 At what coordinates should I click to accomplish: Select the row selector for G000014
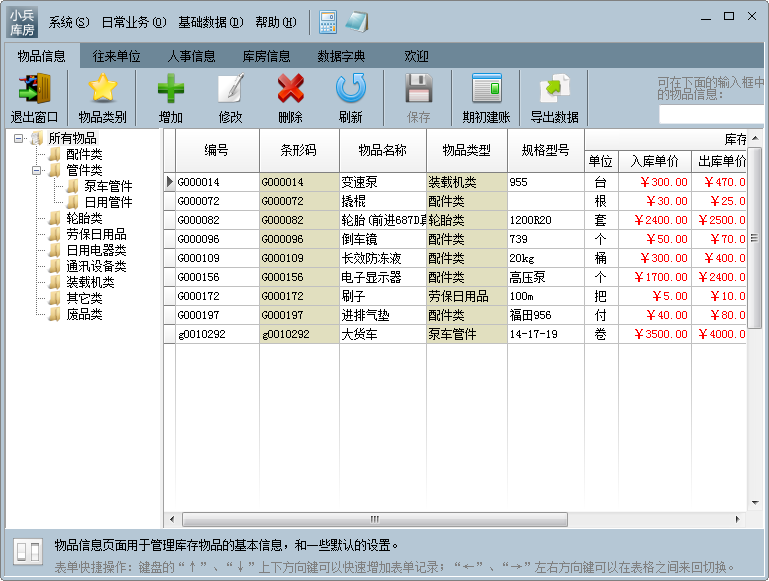point(169,182)
